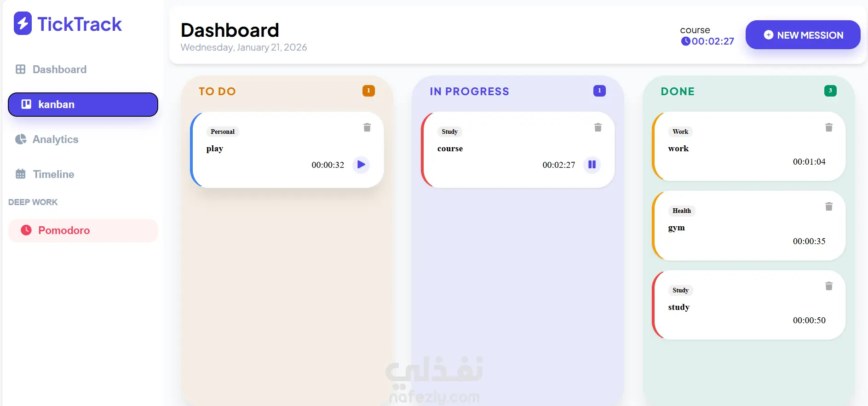This screenshot has width=868, height=406.
Task: Delete the 'work' task with trash icon
Action: (x=829, y=127)
